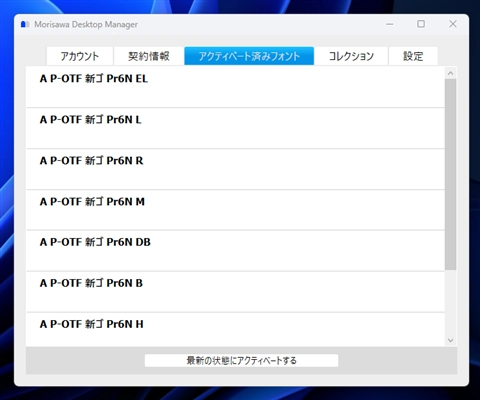Image resolution: width=480 pixels, height=400 pixels.
Task: Select font A P-OTF 新ゴ Pr6N B
Action: point(235,292)
